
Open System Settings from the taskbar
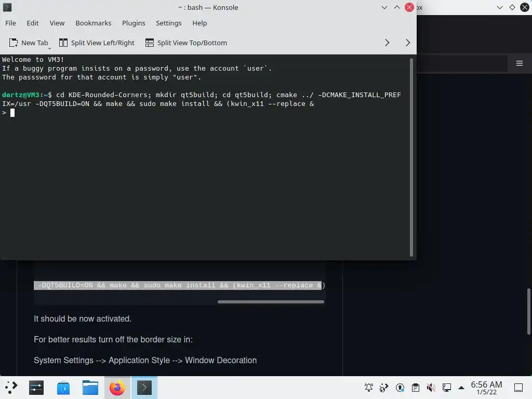pos(36,388)
